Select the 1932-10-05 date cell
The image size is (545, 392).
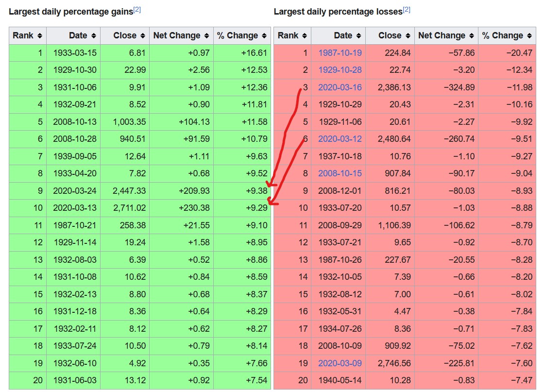tap(338, 277)
